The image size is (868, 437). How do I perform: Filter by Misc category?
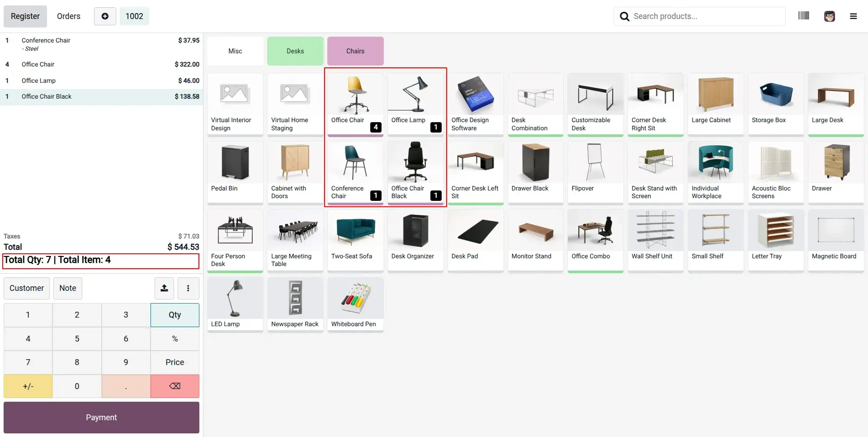click(235, 51)
